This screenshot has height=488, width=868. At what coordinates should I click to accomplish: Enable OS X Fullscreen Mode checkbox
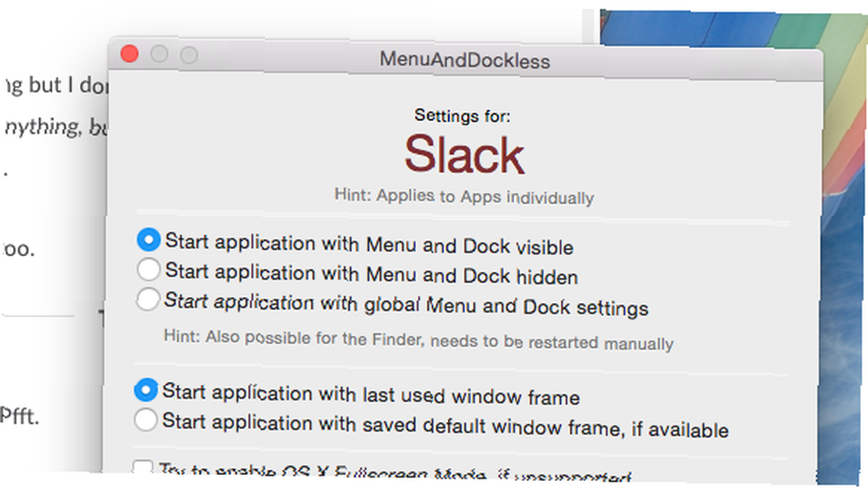click(x=143, y=467)
